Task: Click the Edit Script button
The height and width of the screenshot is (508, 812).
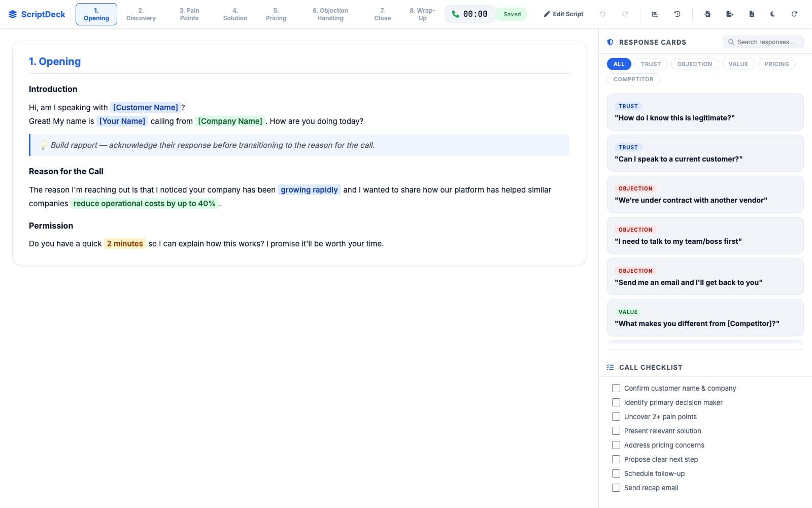Action: pyautogui.click(x=563, y=14)
